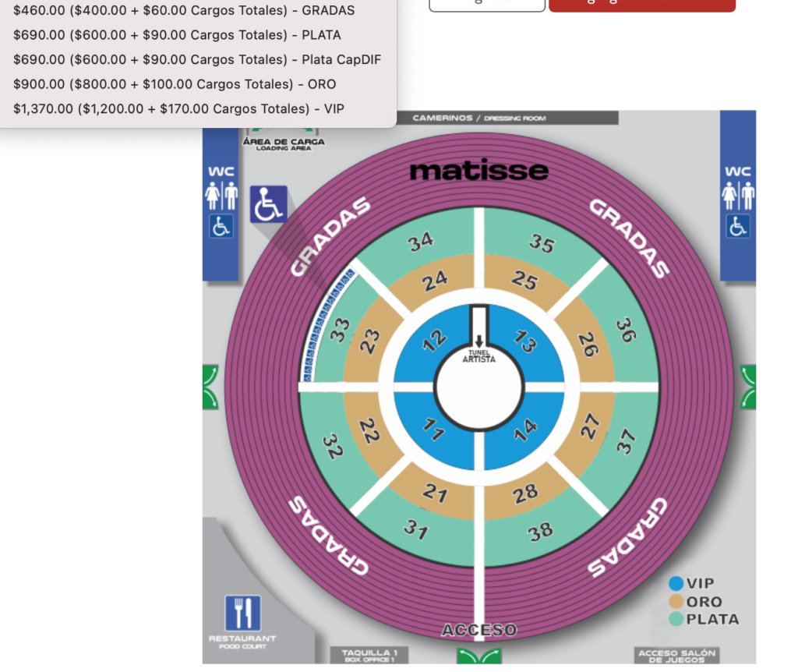
Task: Choose PLATA section 37 on the map
Action: coord(626,442)
